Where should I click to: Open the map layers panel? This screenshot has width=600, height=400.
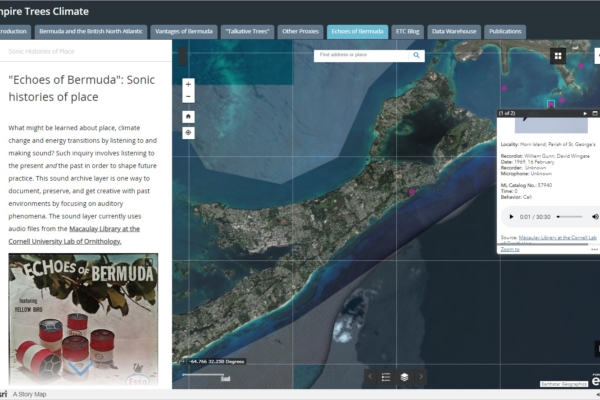coord(404,377)
